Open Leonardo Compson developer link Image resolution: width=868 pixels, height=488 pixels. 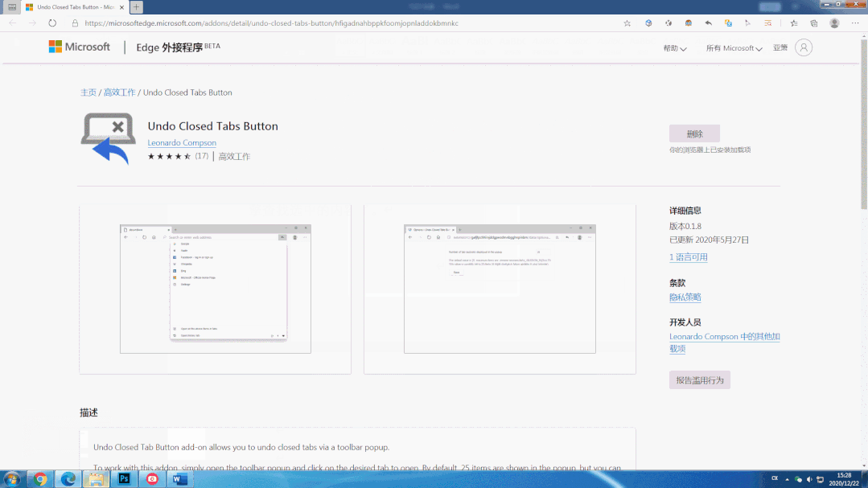[x=182, y=143]
